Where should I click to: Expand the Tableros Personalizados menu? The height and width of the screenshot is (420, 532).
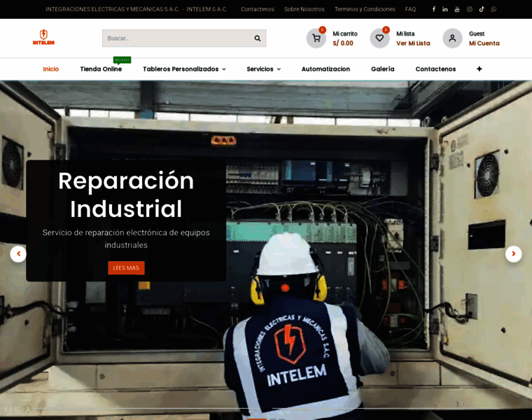(184, 69)
